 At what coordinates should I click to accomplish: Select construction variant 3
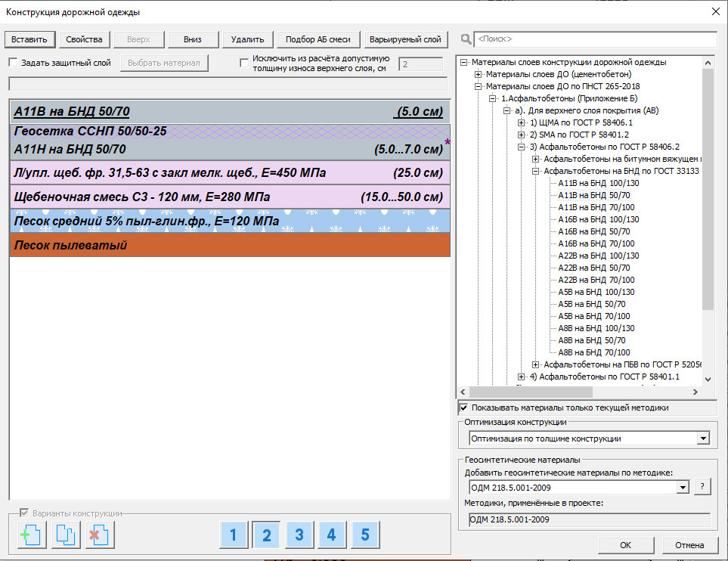click(x=299, y=535)
